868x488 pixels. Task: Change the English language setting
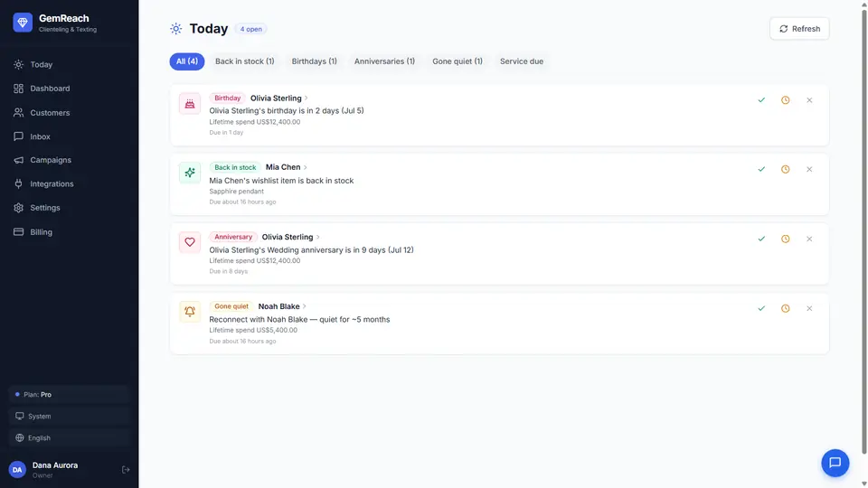click(70, 437)
